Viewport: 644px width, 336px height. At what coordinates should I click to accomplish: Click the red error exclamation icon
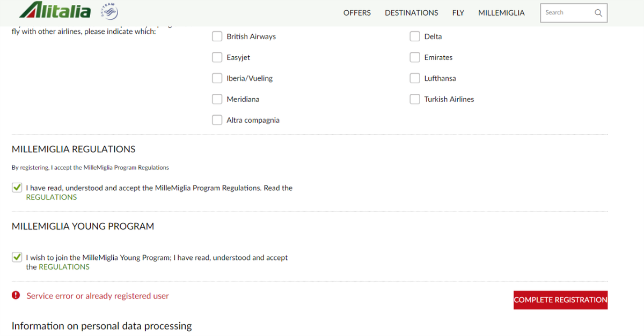[x=16, y=295]
